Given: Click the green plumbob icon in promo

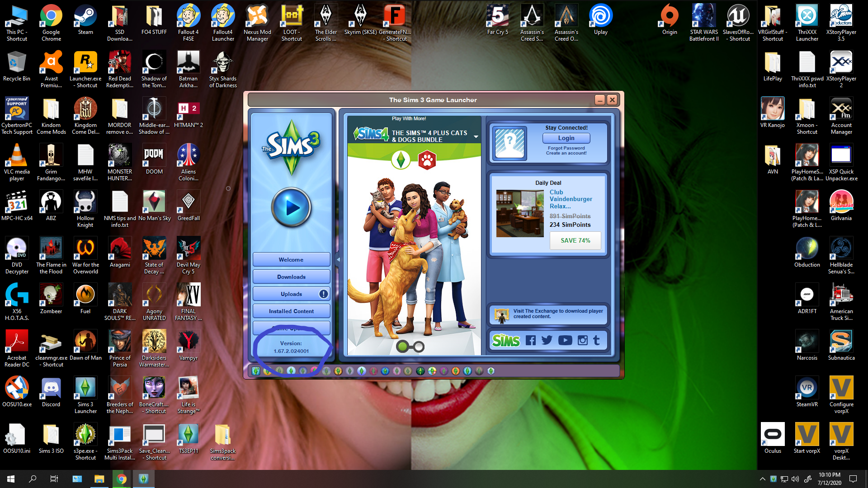Looking at the screenshot, I should [x=401, y=160].
